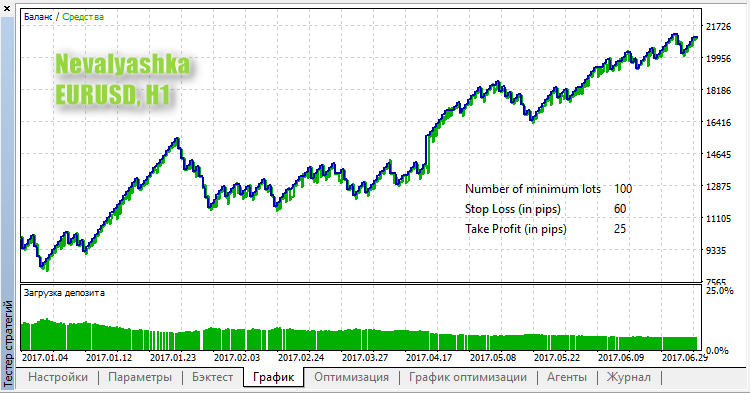Select the График tab

pyautogui.click(x=273, y=377)
